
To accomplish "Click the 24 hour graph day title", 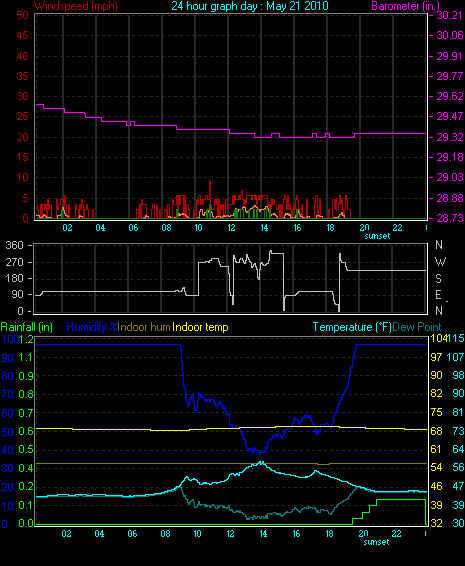I will (x=250, y=6).
